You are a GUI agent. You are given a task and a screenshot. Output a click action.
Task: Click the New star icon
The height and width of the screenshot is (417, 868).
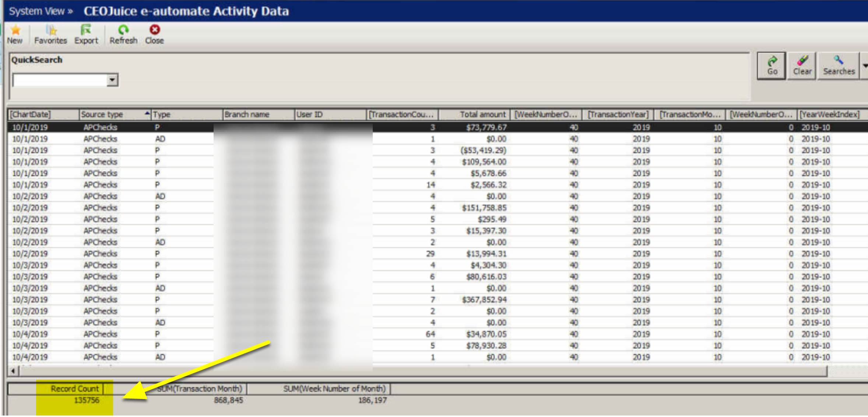[x=15, y=34]
